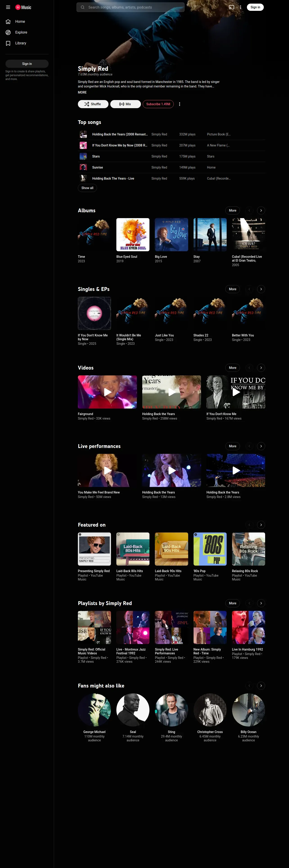Play the Fairground video
Image resolution: width=289 pixels, height=868 pixels.
tap(107, 392)
